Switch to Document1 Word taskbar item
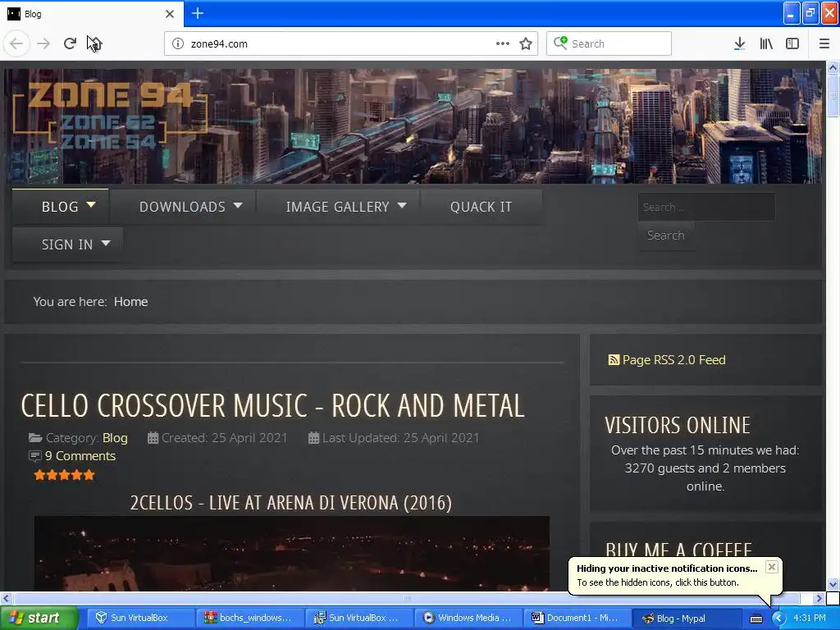Viewport: 840px width, 630px height. pyautogui.click(x=577, y=619)
